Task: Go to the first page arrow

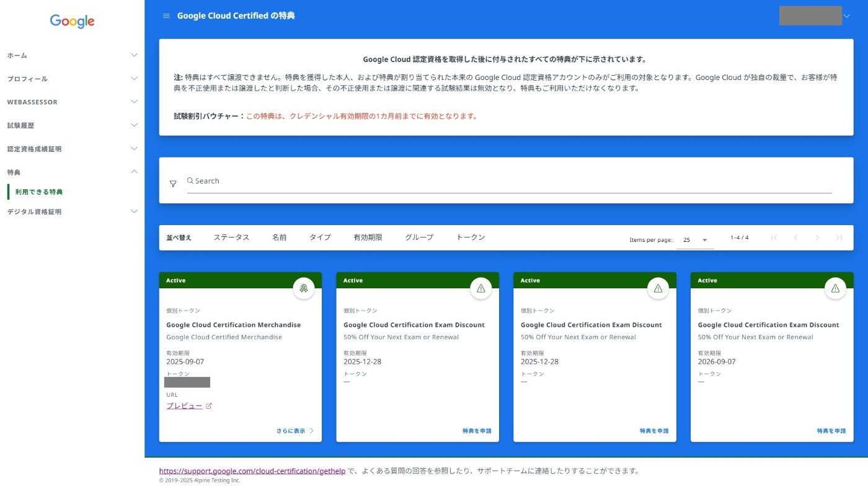Action: click(x=774, y=237)
